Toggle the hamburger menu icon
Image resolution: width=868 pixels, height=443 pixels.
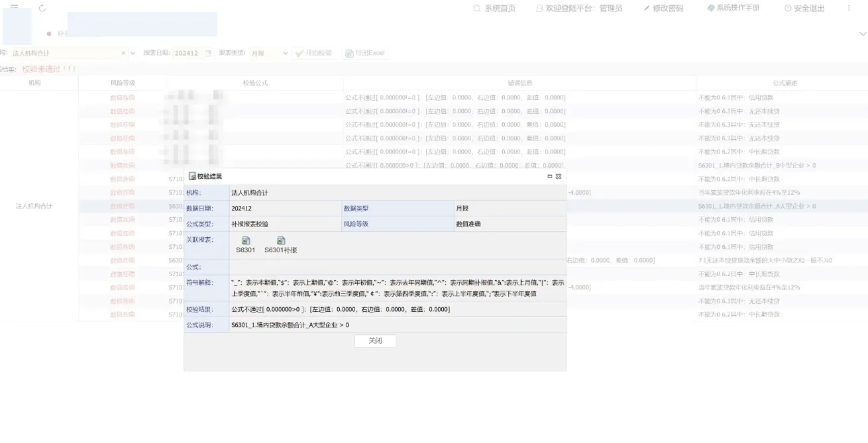pos(14,7)
